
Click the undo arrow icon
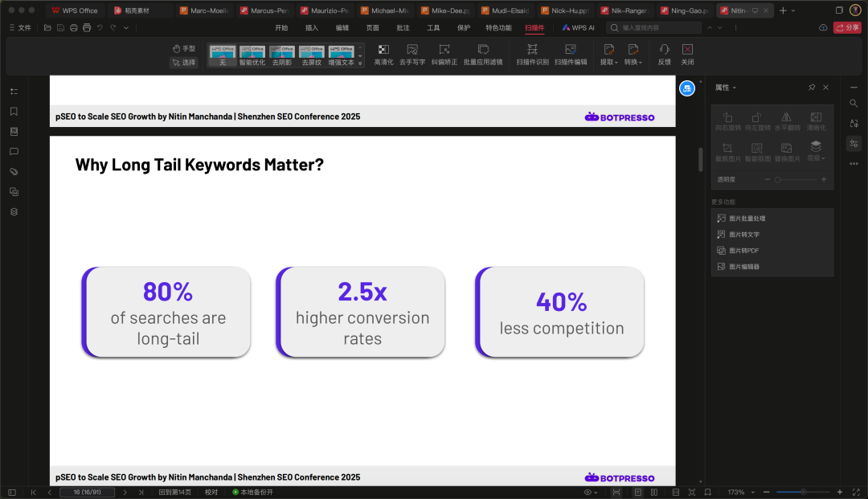pos(100,27)
